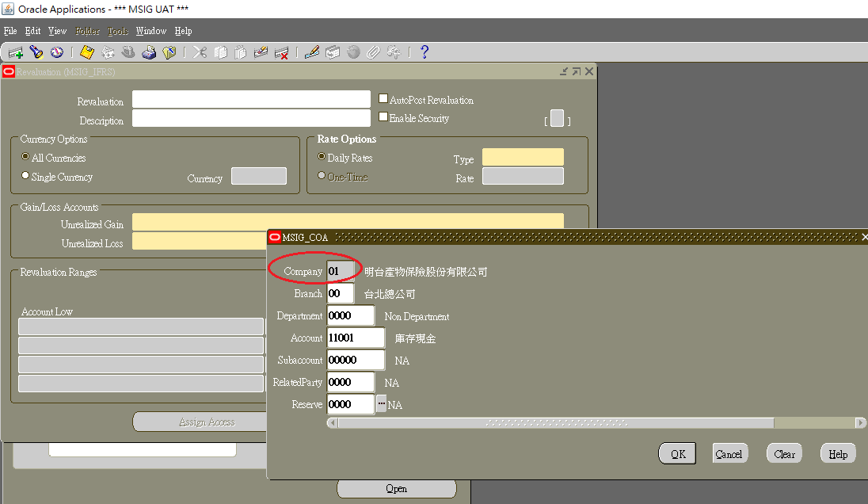Click the Currency input field
Image resolution: width=868 pixels, height=504 pixels.
(259, 176)
